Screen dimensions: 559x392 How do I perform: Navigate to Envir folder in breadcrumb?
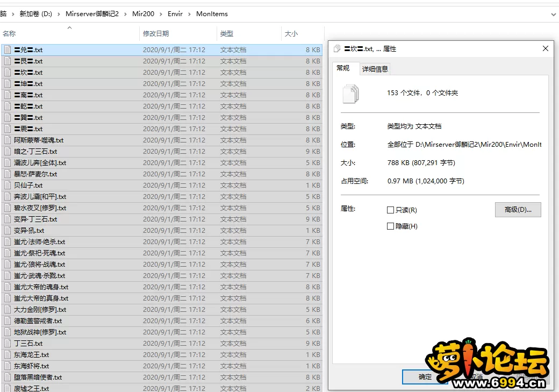coord(175,14)
